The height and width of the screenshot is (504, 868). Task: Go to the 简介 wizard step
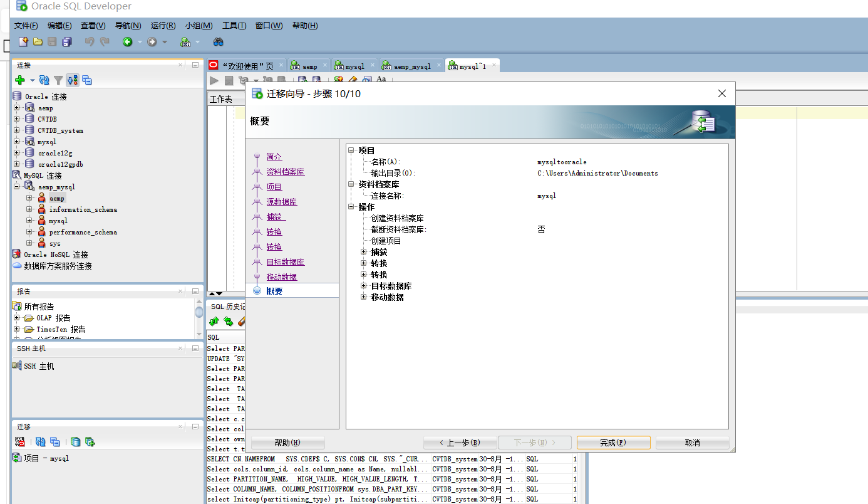click(x=274, y=157)
